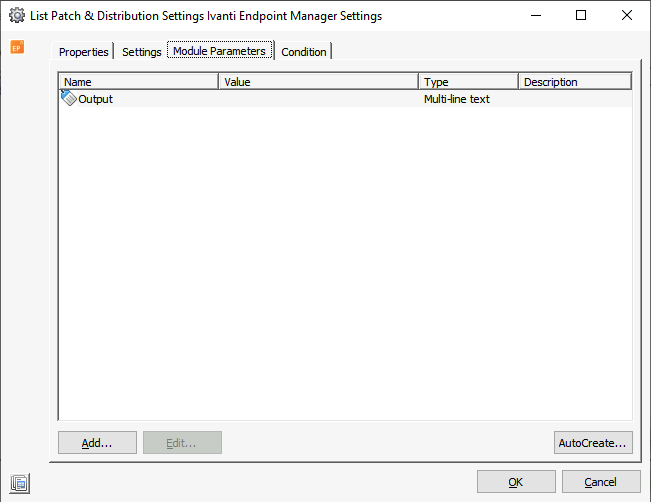Image resolution: width=651 pixels, height=502 pixels.
Task: Click the Multi-line text type cell
Action: pos(457,99)
